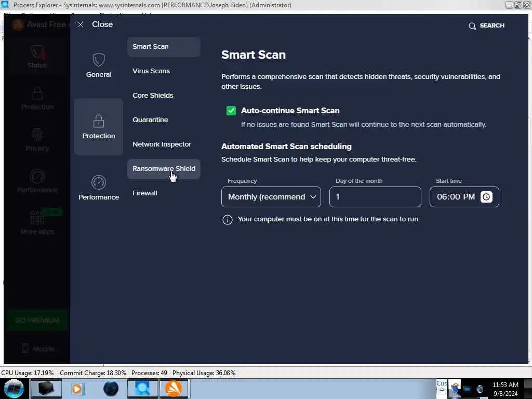Click the X icon beside Close
The height and width of the screenshot is (399, 532).
(x=81, y=24)
